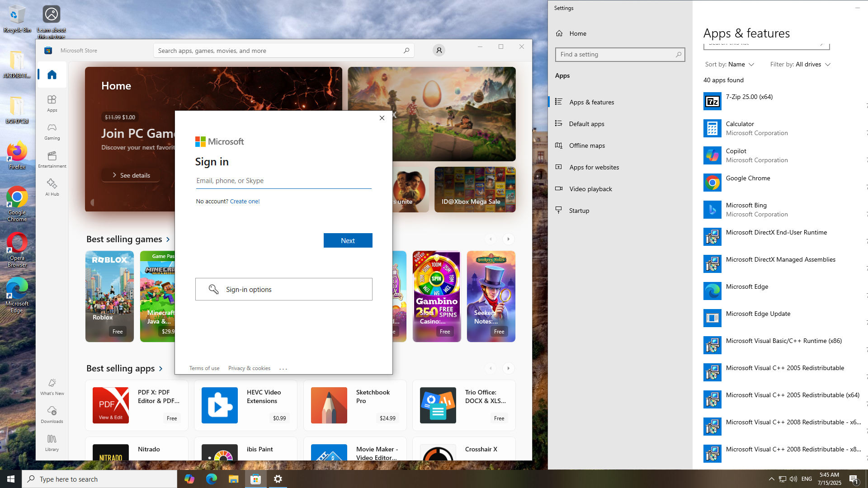
Task: Open Entertainment section in Microsoft Store sidebar
Action: click(52, 160)
